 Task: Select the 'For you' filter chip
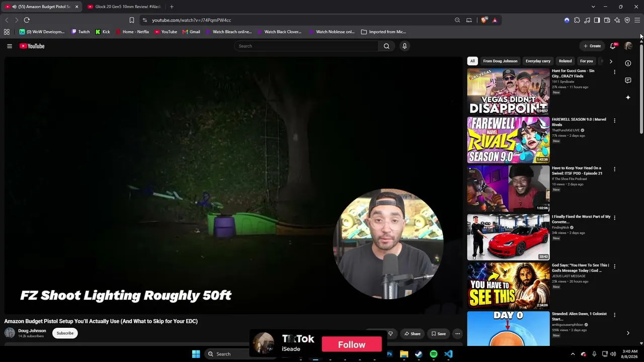click(587, 61)
